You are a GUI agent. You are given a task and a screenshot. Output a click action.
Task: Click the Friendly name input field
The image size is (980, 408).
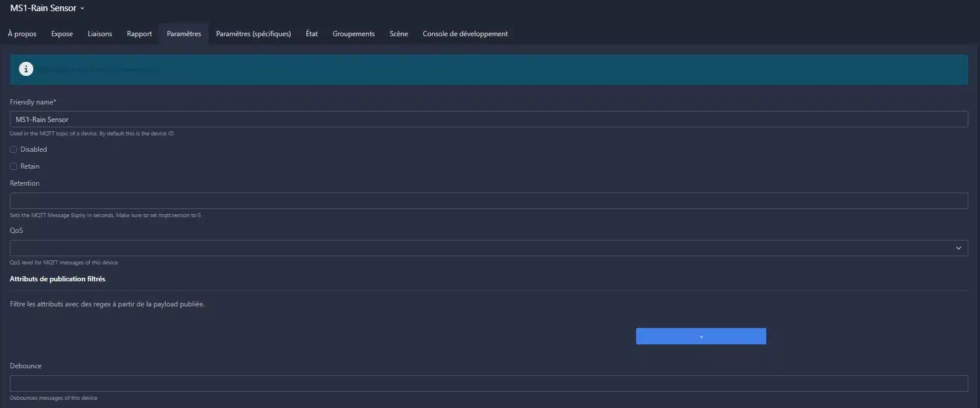pos(489,119)
